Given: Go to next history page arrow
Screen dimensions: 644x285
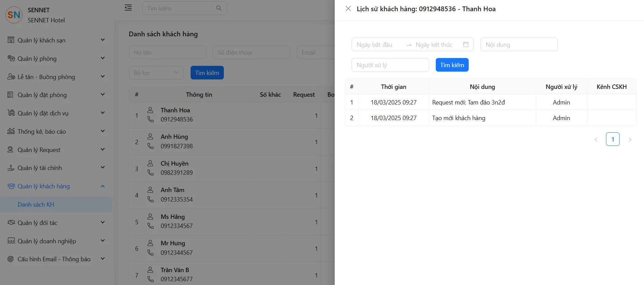Looking at the screenshot, I should [x=629, y=139].
